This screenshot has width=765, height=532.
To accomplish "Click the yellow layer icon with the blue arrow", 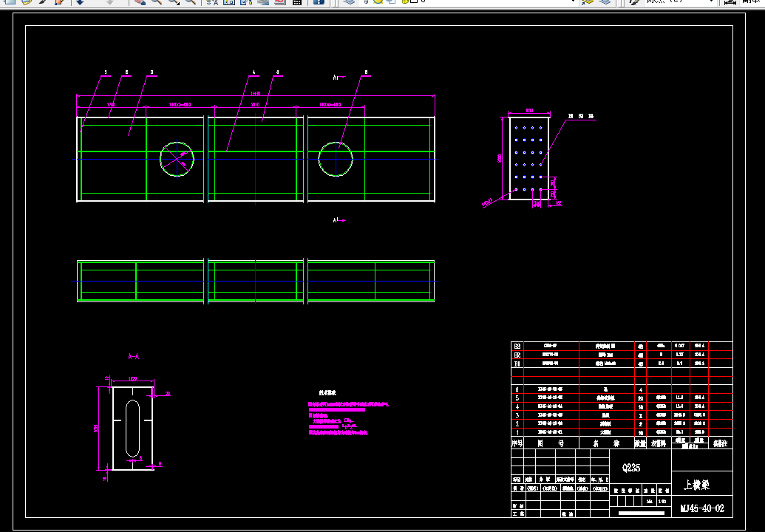I will click(x=588, y=2).
